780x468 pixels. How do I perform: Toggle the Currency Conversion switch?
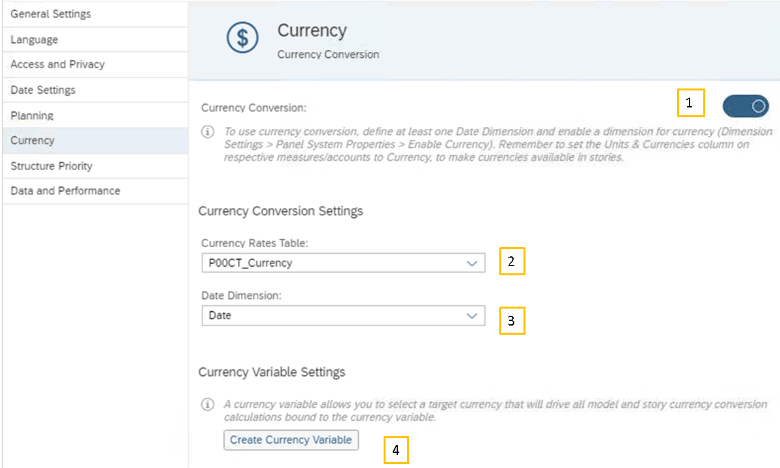[x=745, y=105]
